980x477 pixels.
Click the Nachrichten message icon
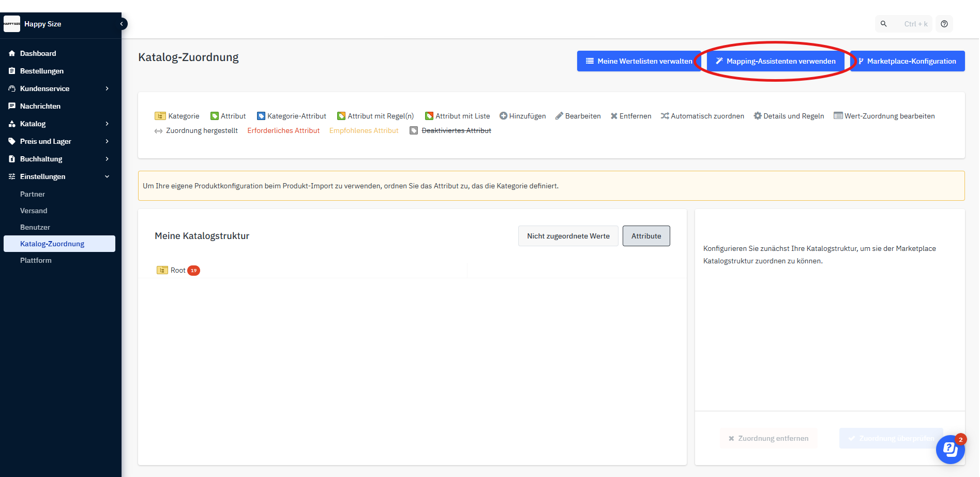tap(12, 106)
